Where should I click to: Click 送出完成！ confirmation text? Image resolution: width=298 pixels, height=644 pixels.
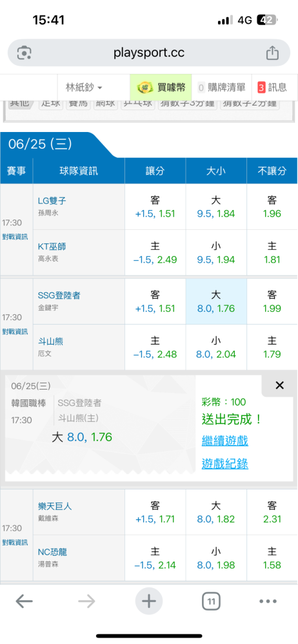(232, 419)
